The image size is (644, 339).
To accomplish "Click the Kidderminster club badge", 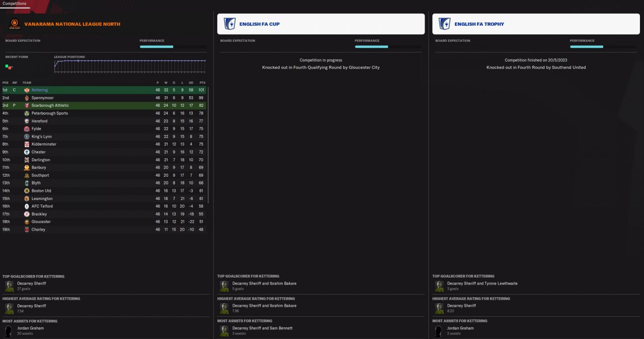I will [x=27, y=144].
